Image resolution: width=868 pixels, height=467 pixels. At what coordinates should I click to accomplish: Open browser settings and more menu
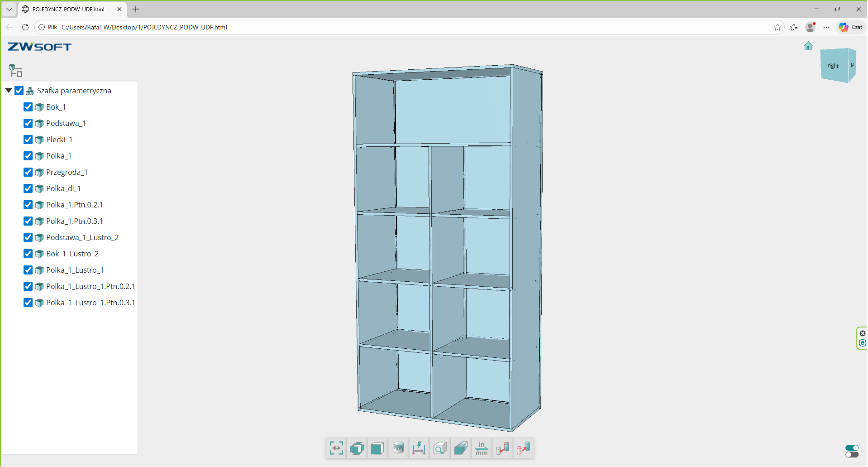point(826,27)
